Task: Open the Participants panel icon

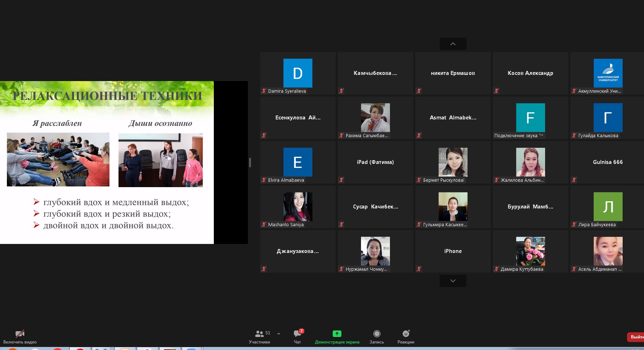Action: tap(259, 334)
